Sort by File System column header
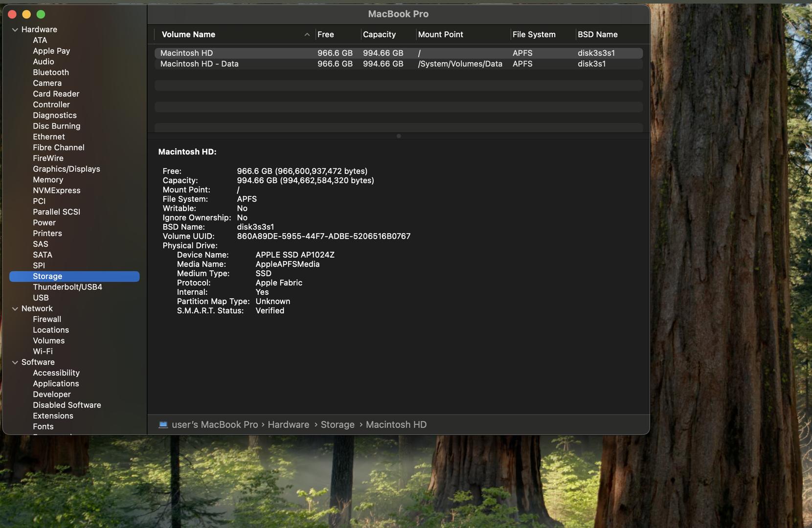812x528 pixels. (x=534, y=35)
